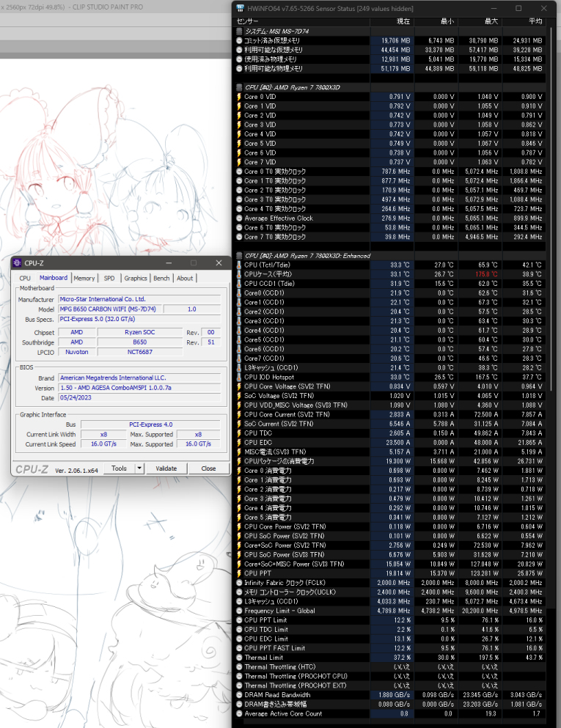Select the Thermal Throttling (PROCHOT EXT) row
Screen dimensions: 561x728
390,685
